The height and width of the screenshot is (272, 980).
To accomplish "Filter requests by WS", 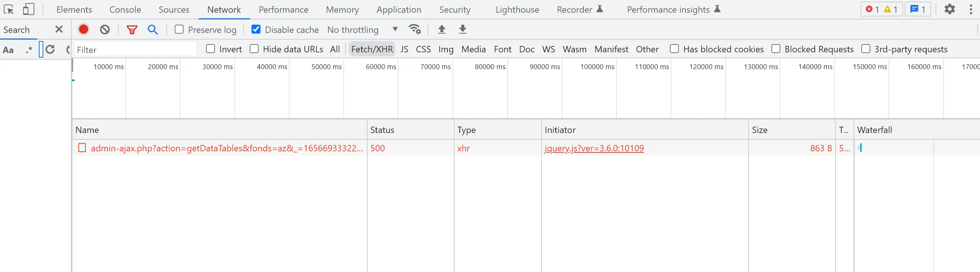I will 549,49.
